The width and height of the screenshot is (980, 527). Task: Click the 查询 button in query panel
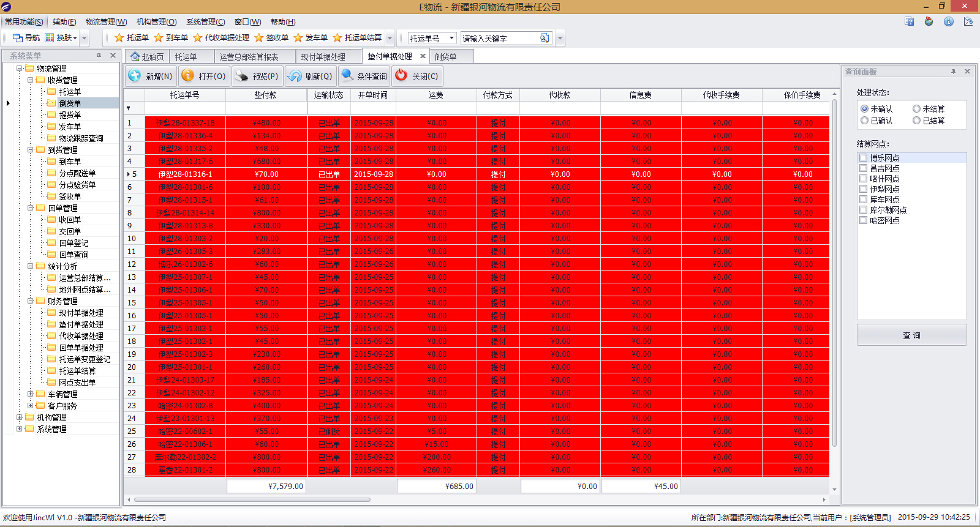coord(911,335)
